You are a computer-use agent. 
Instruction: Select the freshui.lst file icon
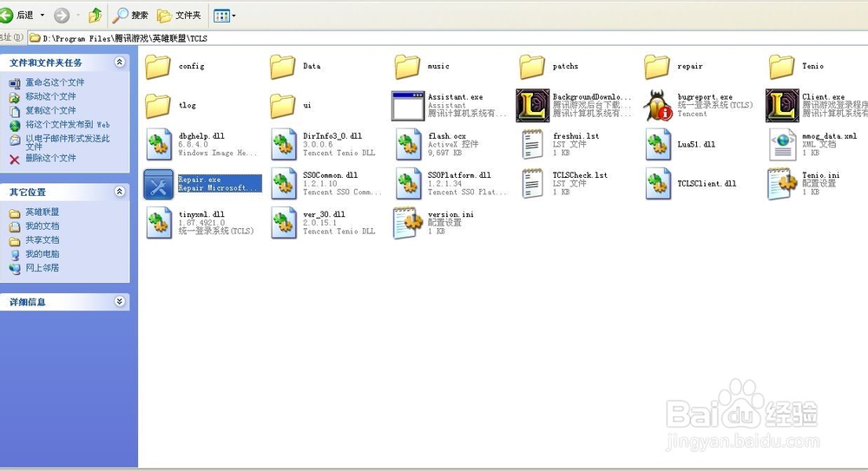(x=533, y=145)
